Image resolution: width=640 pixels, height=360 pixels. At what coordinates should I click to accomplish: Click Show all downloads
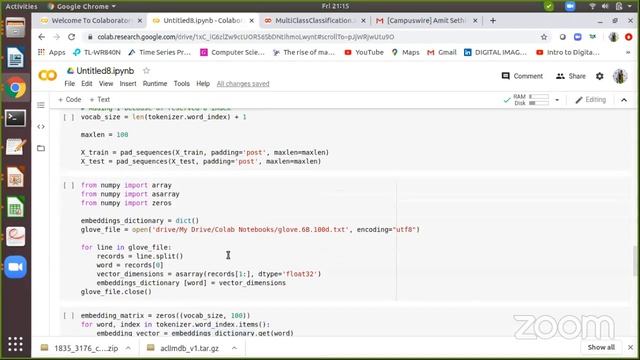pos(601,347)
